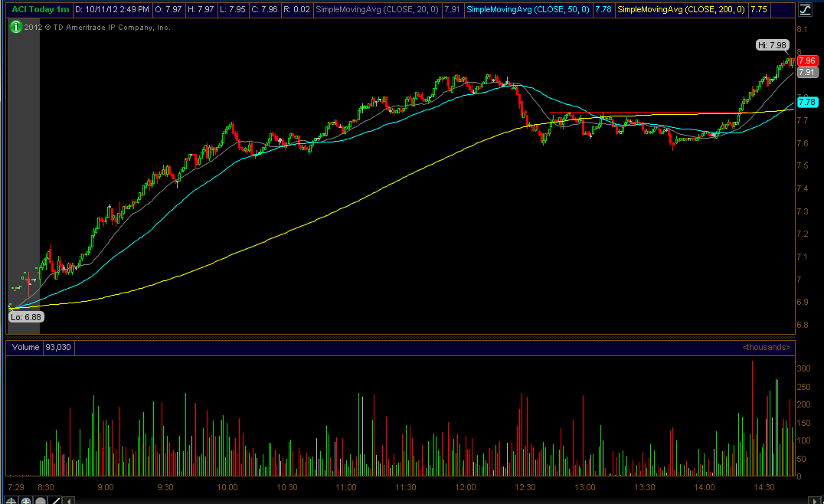Click the Hi: 7.98 price bubble

coord(772,45)
